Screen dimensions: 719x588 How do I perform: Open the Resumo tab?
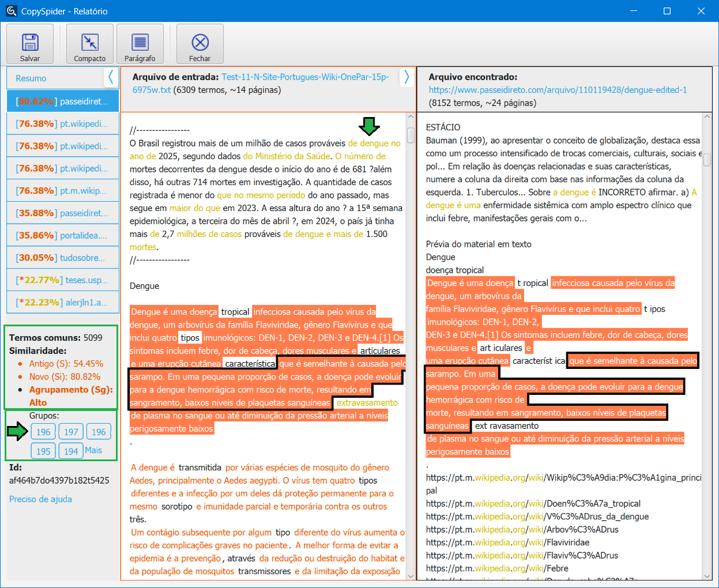click(x=31, y=78)
